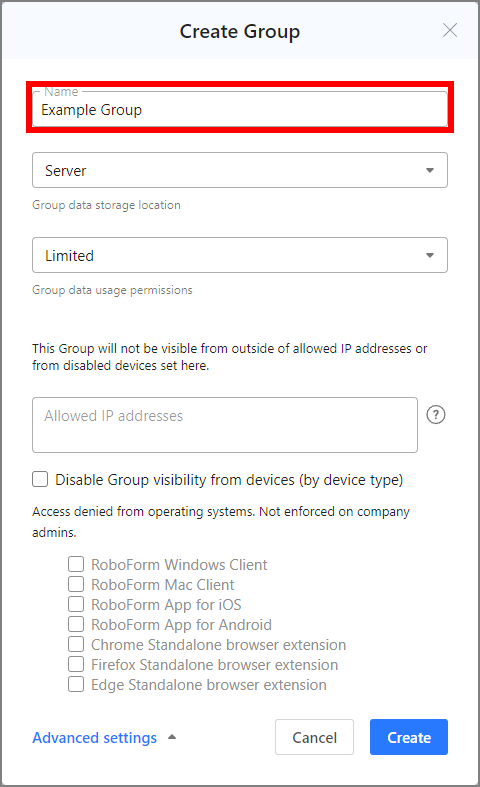Select Chrome Standalone browser extension checkbox
This screenshot has width=480, height=787.
[76, 644]
